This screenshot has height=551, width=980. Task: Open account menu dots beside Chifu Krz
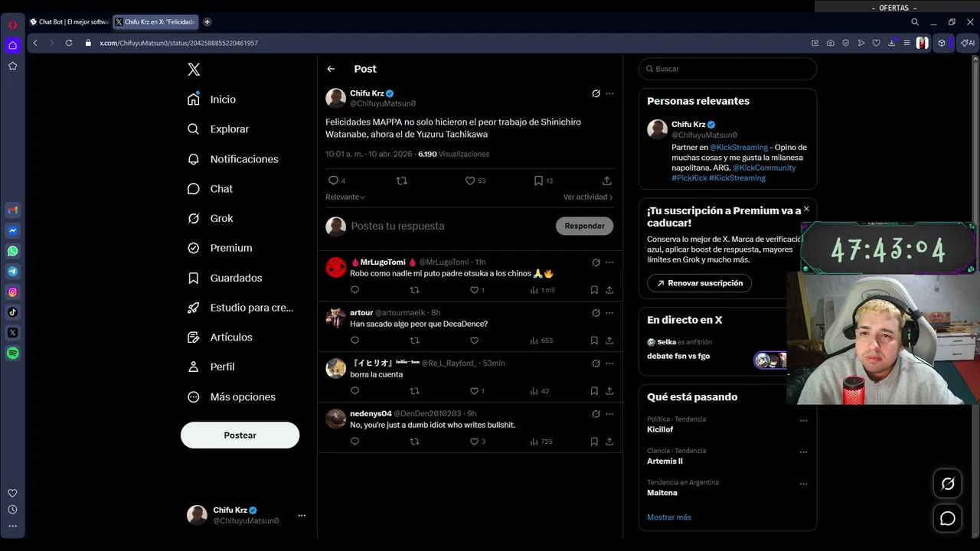[x=302, y=515]
